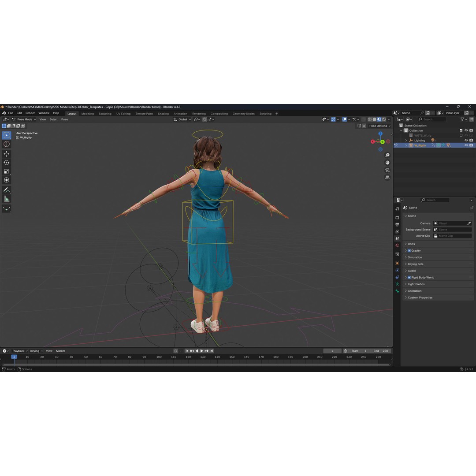
Task: Switch to the Modeling workspace tab
Action: coord(87,114)
